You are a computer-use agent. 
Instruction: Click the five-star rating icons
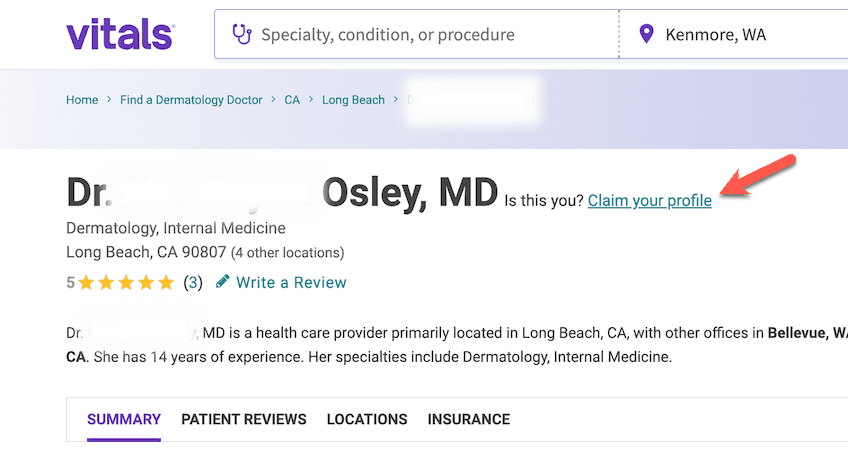126,282
